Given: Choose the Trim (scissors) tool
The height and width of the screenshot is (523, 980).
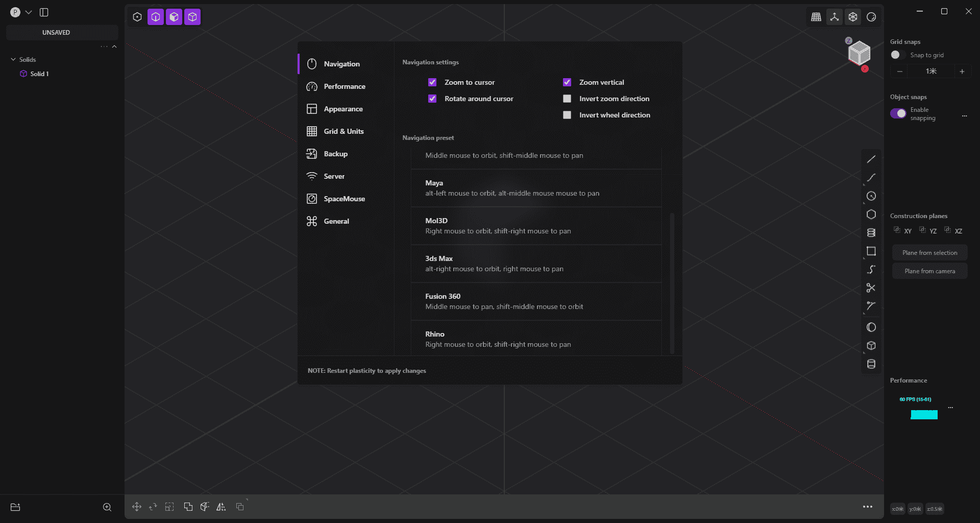Looking at the screenshot, I should [x=871, y=288].
